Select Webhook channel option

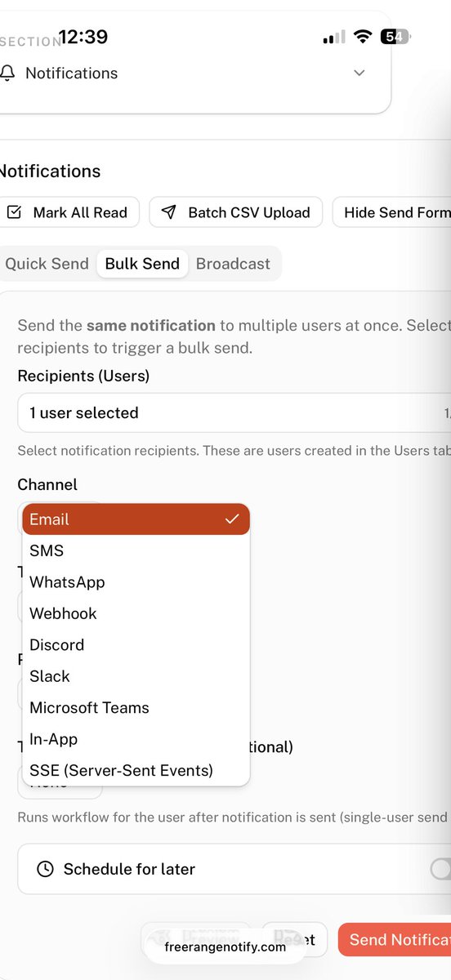136,613
